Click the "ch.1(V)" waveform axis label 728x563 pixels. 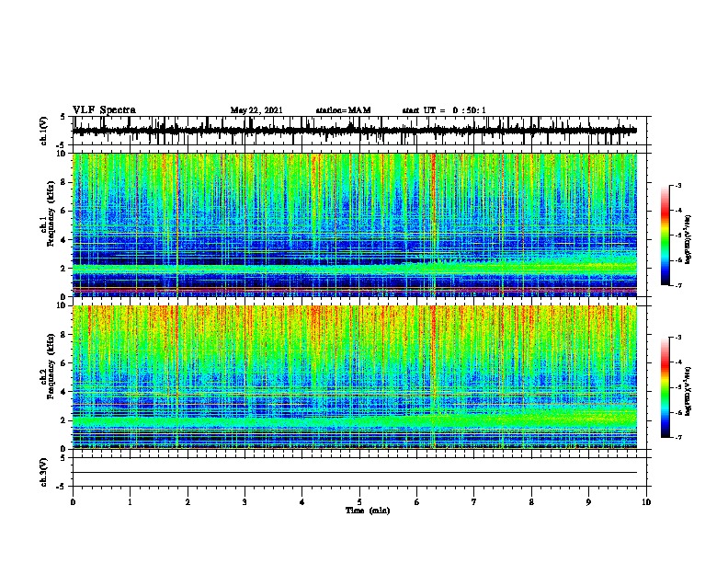[x=44, y=131]
